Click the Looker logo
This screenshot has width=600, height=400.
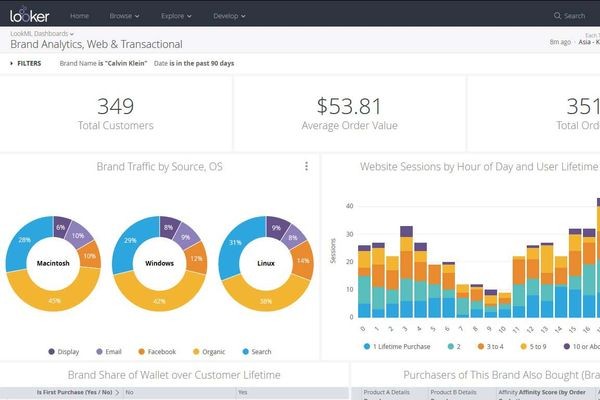(27, 15)
